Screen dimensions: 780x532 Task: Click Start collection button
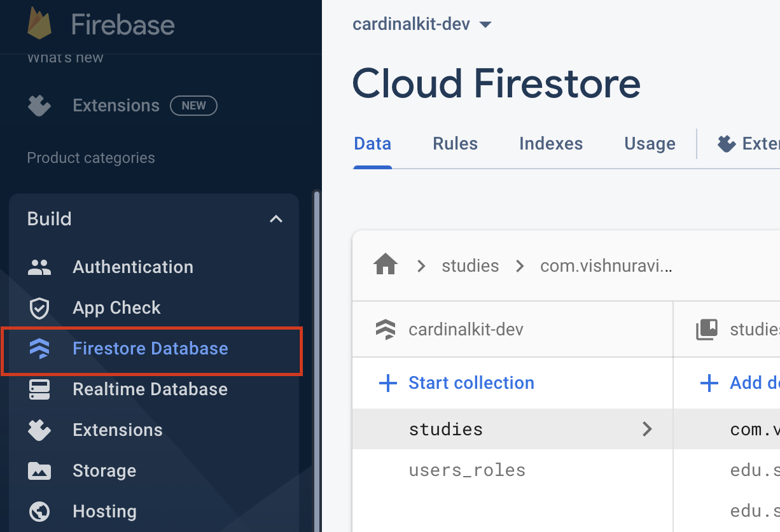coord(457,383)
